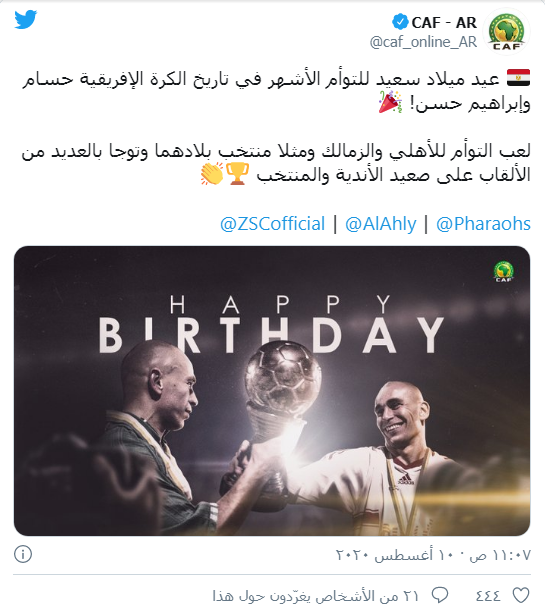Click the trophy emoji in the tweet
The image size is (545, 606).
pos(237,174)
